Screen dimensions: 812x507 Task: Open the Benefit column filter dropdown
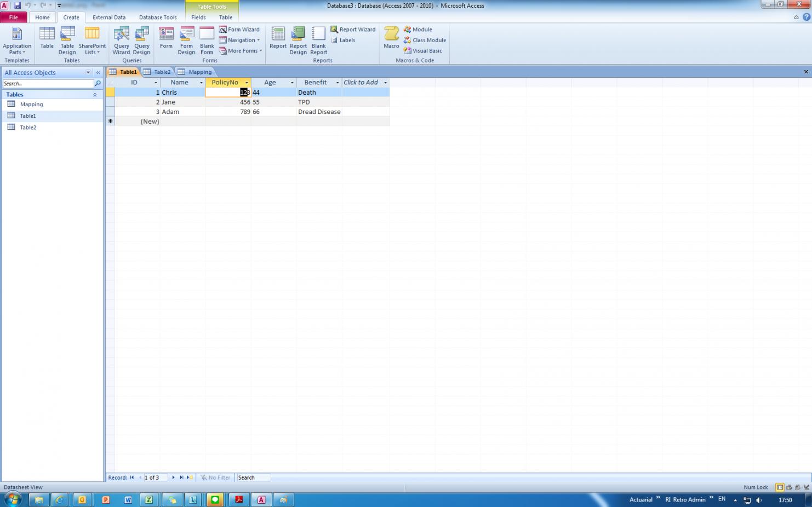tap(338, 83)
